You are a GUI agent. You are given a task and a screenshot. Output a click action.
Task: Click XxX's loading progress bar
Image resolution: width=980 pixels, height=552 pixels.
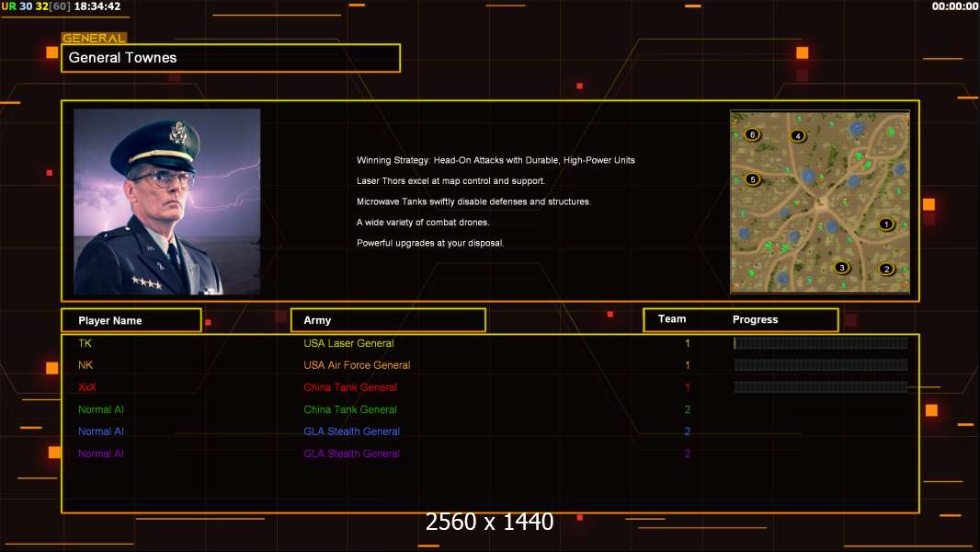821,387
